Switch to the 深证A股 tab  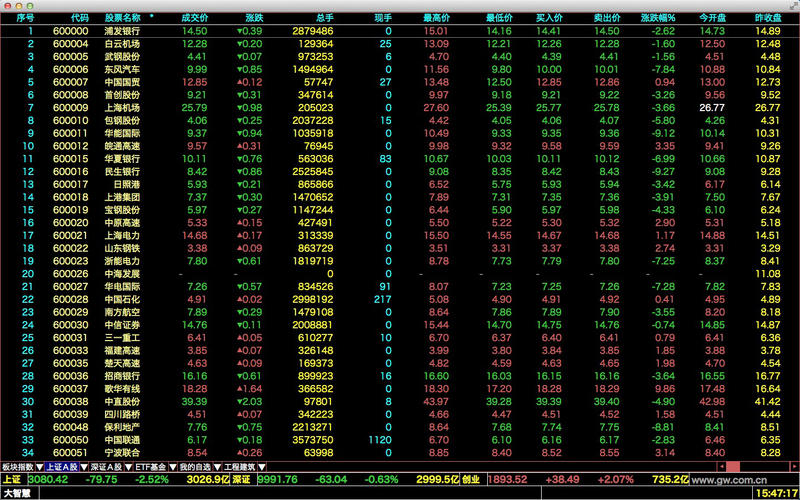[x=107, y=467]
